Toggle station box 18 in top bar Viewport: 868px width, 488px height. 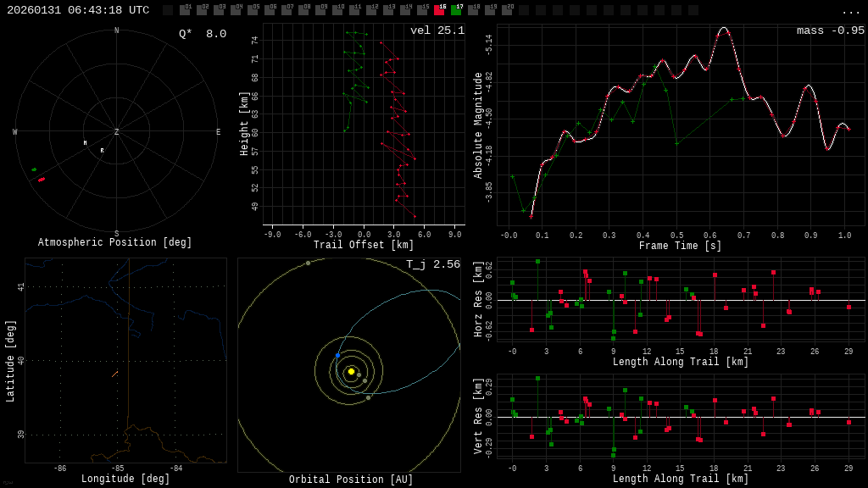(473, 9)
